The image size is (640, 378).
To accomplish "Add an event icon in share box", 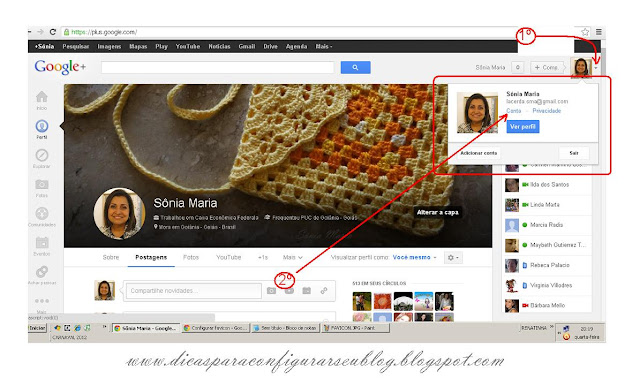I will click(307, 291).
